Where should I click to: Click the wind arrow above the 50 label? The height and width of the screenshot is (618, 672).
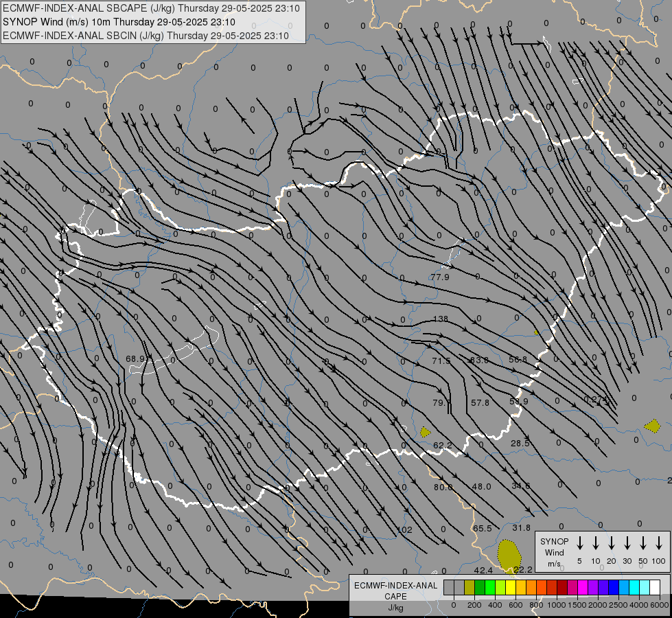point(643,543)
